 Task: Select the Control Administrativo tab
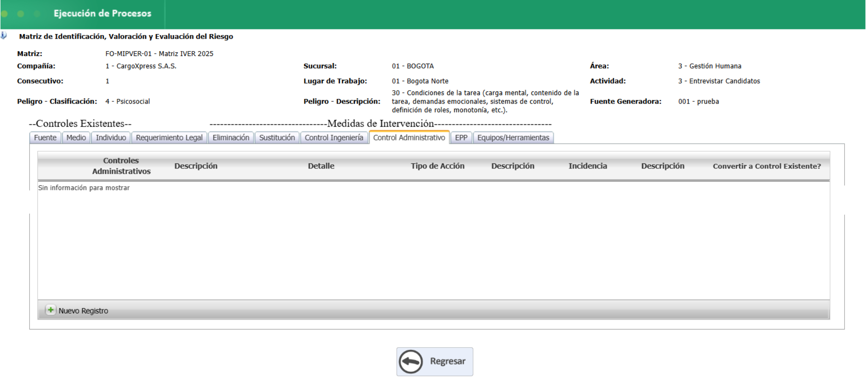click(x=409, y=138)
